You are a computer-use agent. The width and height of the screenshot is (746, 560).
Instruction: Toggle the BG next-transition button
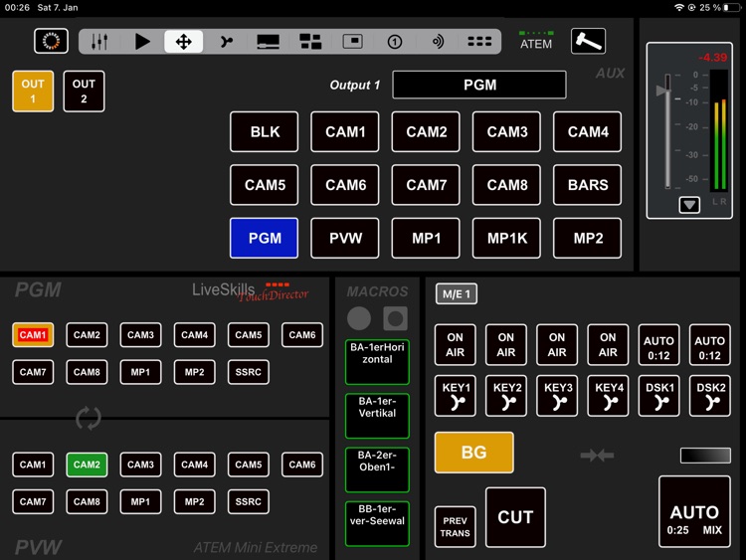point(473,453)
